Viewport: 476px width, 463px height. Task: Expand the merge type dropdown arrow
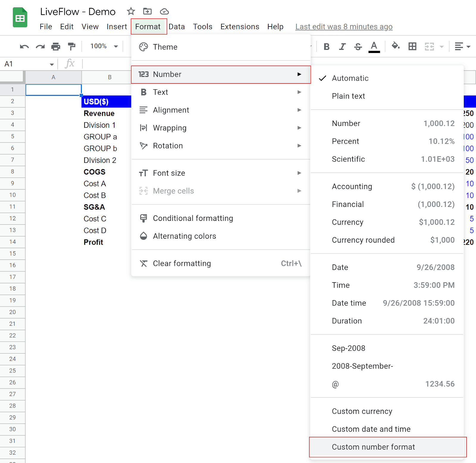tap(441, 47)
